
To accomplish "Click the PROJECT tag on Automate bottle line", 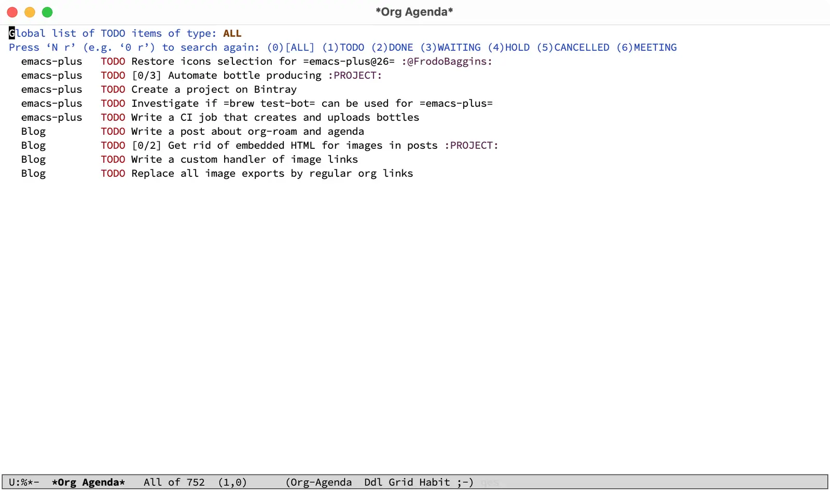I will (x=355, y=76).
